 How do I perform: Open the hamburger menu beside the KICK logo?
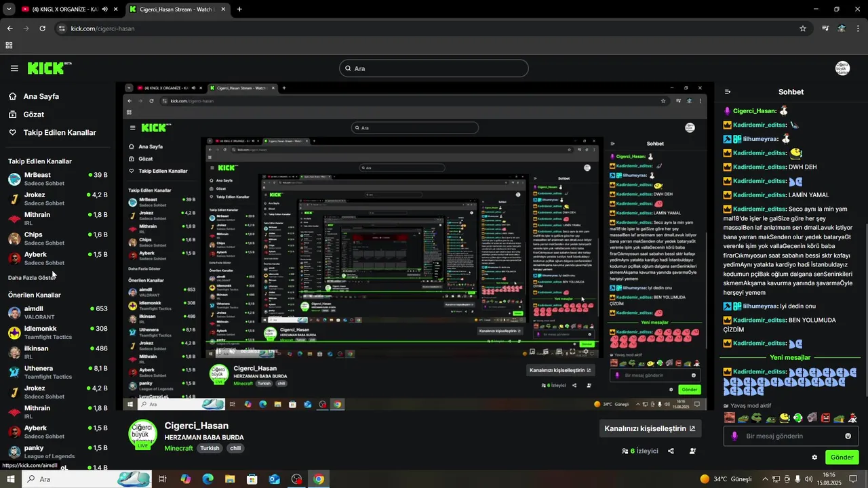tap(14, 68)
